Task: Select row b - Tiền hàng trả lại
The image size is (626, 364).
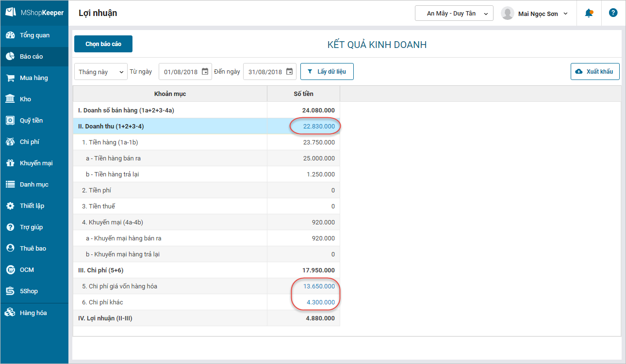Action: point(207,174)
